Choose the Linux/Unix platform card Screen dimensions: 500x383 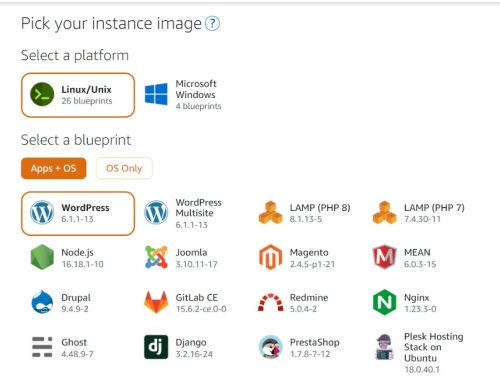[x=78, y=95]
